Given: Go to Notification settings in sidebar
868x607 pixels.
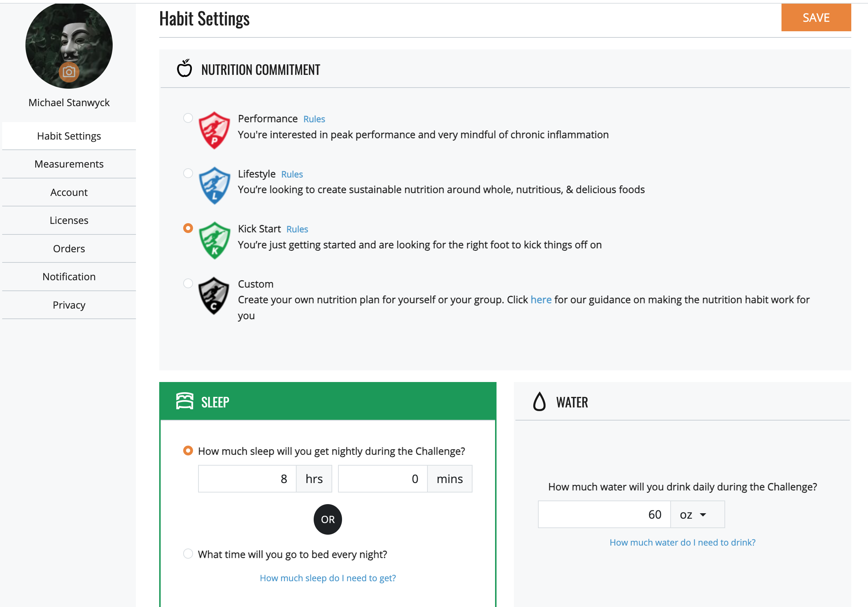Looking at the screenshot, I should [69, 277].
